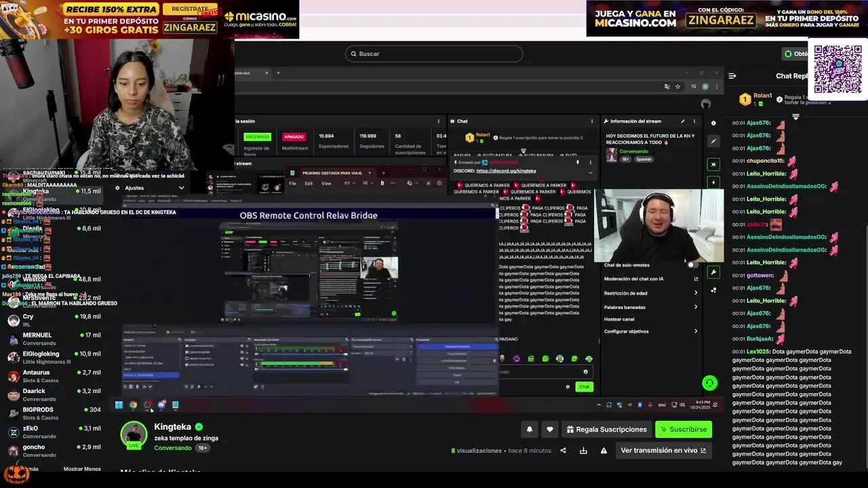The height and width of the screenshot is (488, 868).
Task: Expand Configurar objetivos option
Action: 650,331
